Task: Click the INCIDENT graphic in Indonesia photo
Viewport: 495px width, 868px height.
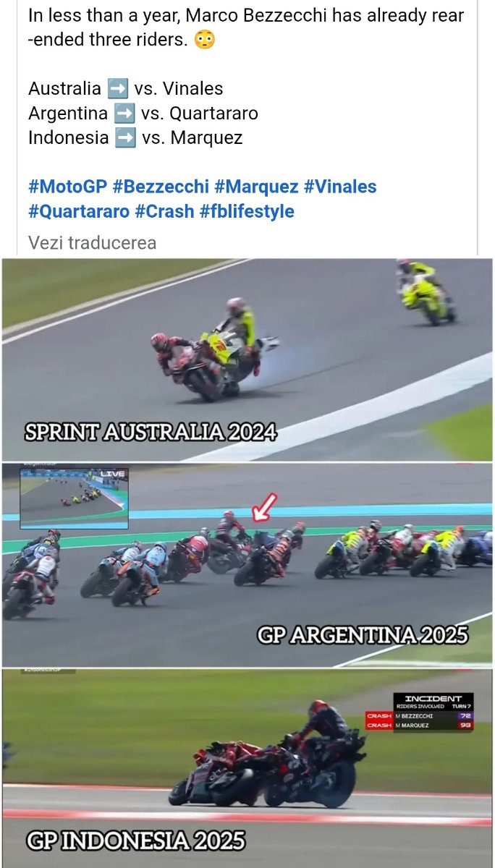Action: coord(420,712)
